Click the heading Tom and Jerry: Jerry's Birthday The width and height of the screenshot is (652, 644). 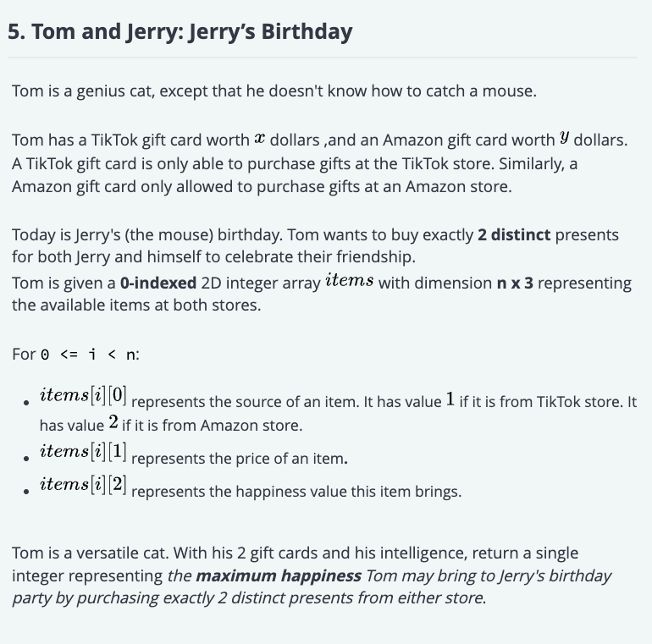point(180,32)
